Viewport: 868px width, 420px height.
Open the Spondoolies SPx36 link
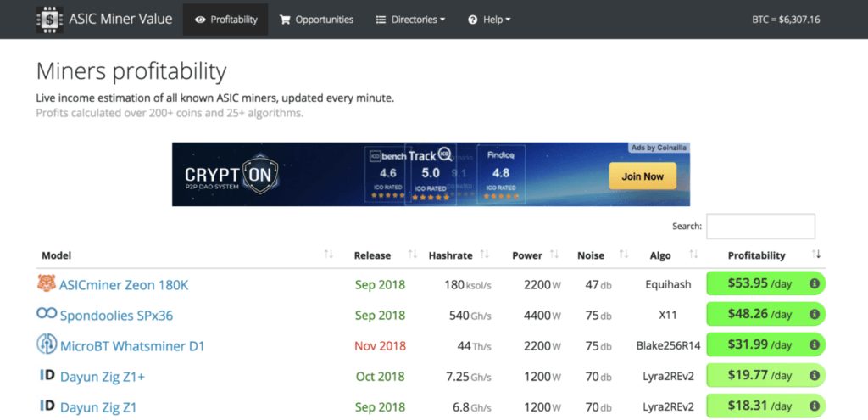(x=116, y=316)
